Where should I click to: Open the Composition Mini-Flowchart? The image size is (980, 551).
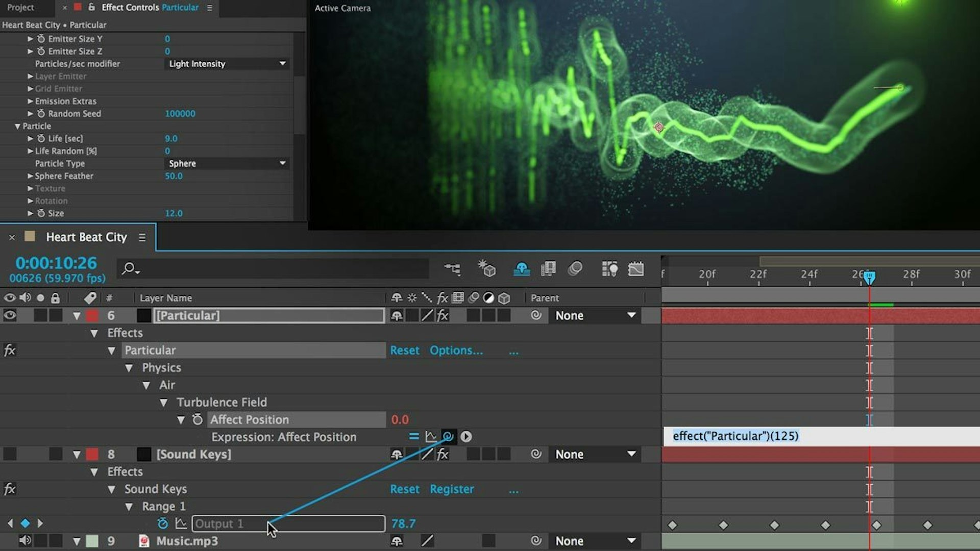click(x=452, y=269)
